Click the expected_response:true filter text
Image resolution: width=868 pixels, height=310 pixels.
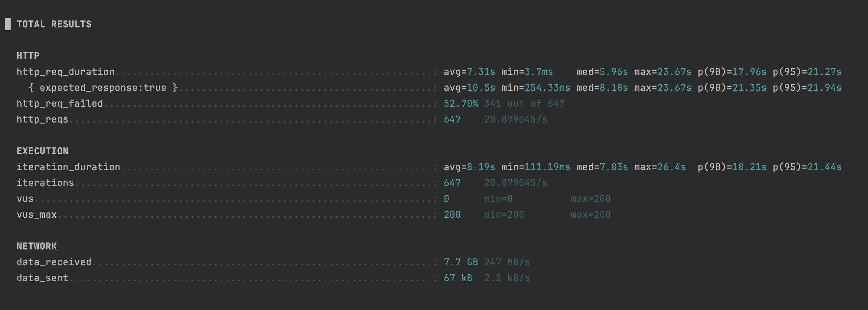click(103, 88)
